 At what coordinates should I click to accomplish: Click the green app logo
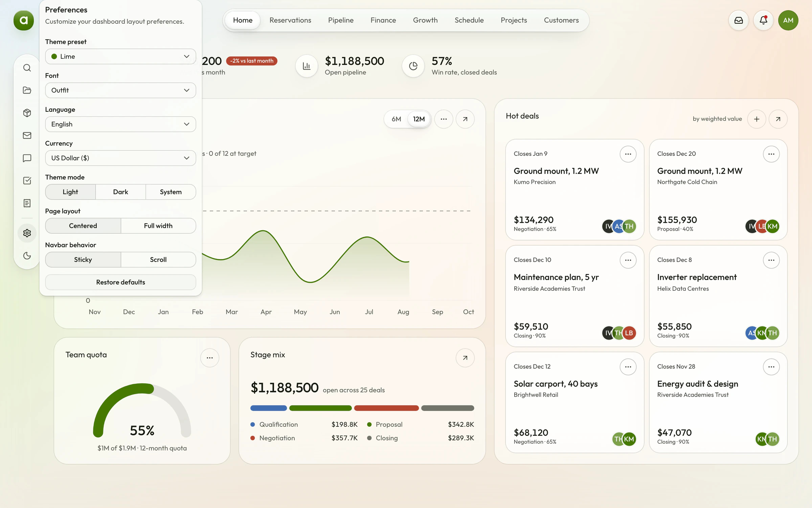pyautogui.click(x=24, y=20)
